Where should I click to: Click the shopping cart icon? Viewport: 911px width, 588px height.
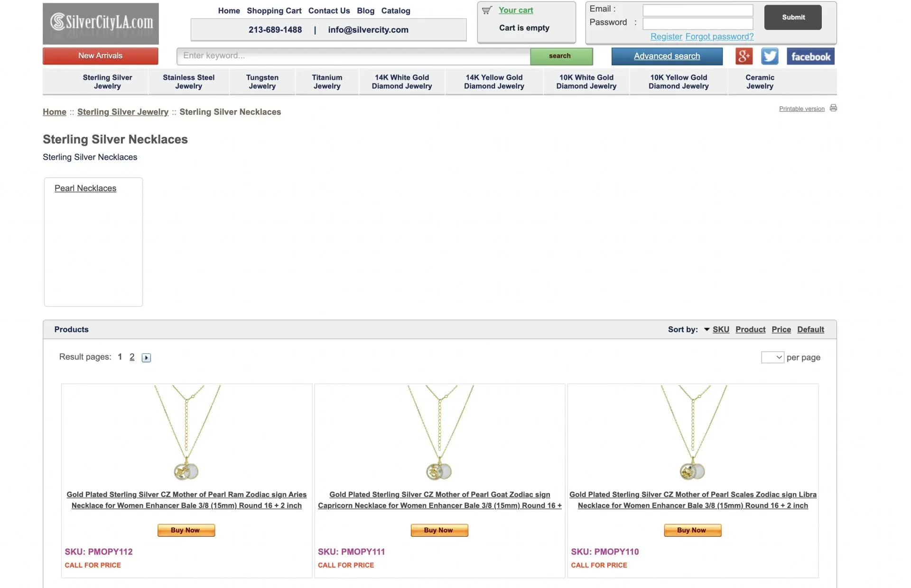(487, 10)
